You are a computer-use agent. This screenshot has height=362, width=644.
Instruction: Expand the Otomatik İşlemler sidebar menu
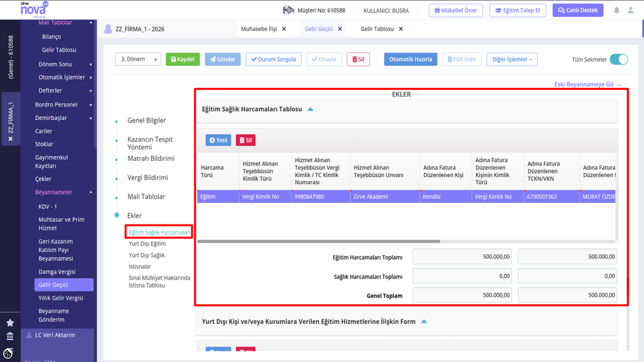pos(91,77)
